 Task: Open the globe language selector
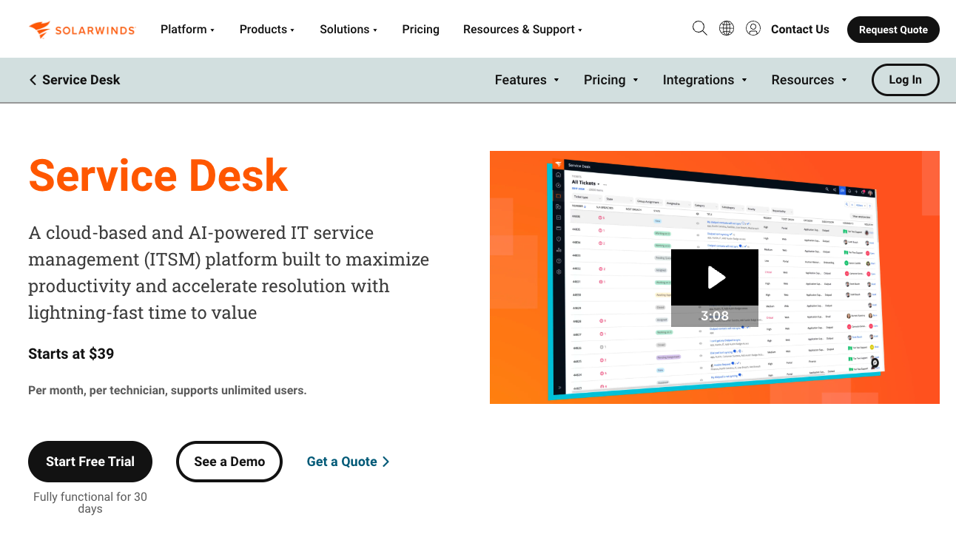coord(727,28)
